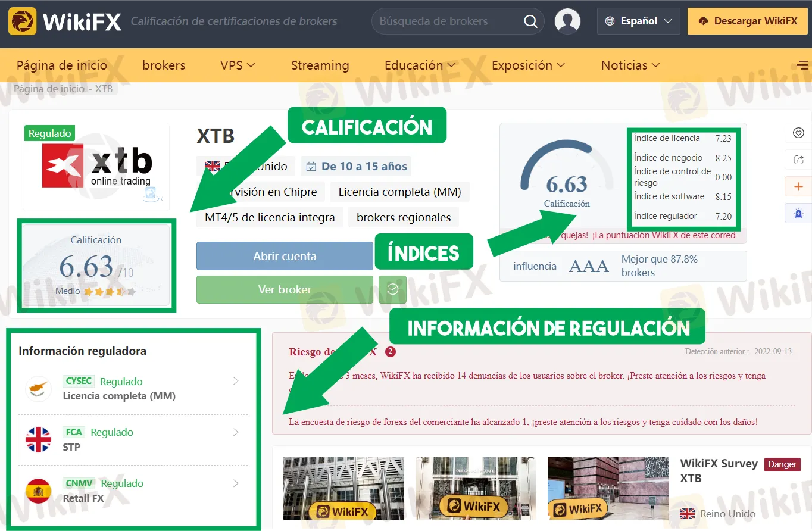Expand the CNMV regulation row chevron
This screenshot has width=812, height=531.
tap(236, 483)
